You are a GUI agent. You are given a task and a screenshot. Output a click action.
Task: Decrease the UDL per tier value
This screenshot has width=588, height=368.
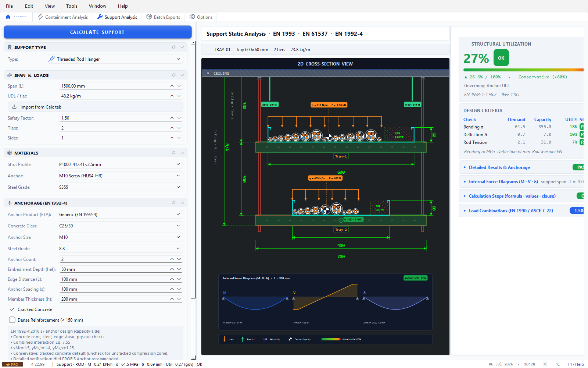[179, 96]
